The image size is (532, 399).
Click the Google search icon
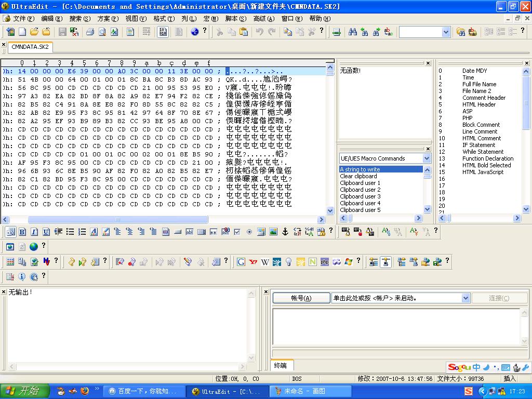[x=241, y=262]
